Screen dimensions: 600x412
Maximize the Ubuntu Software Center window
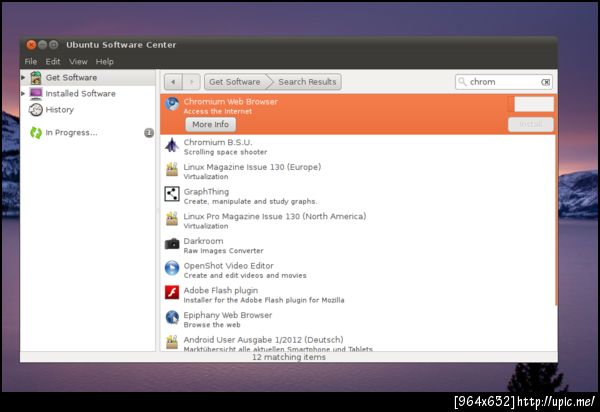(x=54, y=45)
